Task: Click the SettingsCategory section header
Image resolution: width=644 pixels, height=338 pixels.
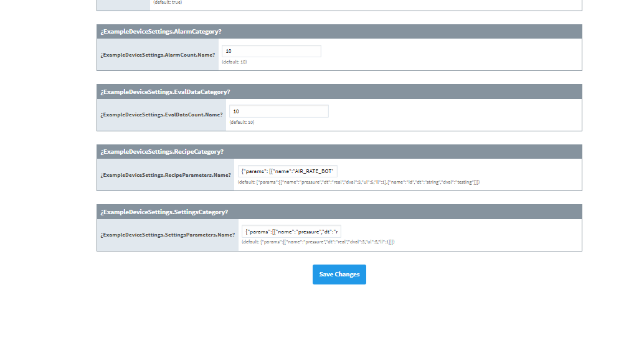Action: (x=339, y=212)
